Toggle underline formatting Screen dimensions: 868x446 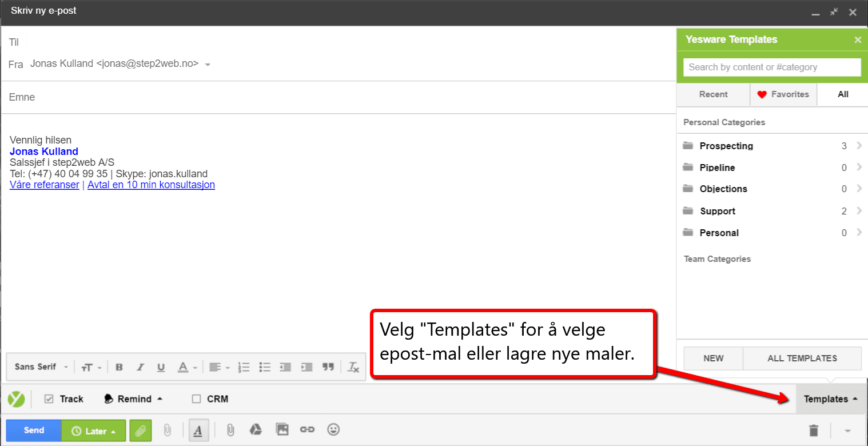[x=161, y=367]
